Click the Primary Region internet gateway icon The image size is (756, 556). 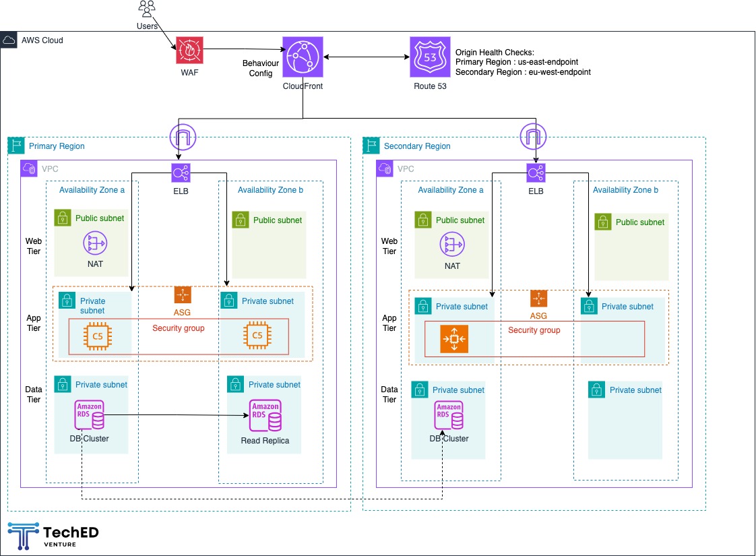183,137
